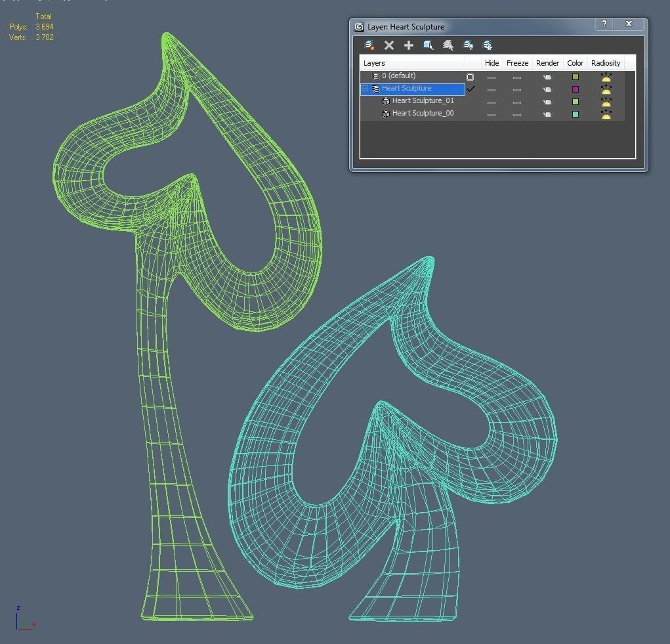Collapse the Heart Sculpture layer tree
Image resolution: width=670 pixels, height=644 pixels.
(366, 89)
